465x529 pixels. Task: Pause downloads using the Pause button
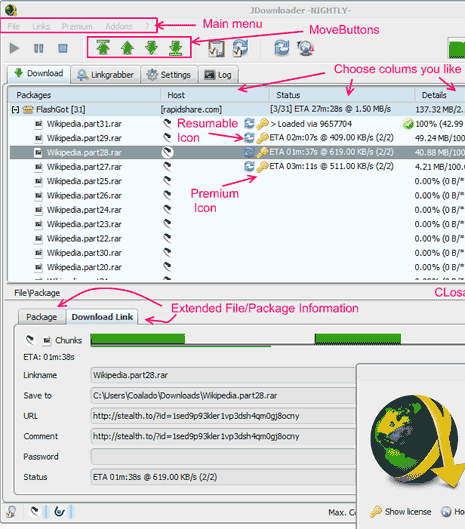[x=39, y=49]
